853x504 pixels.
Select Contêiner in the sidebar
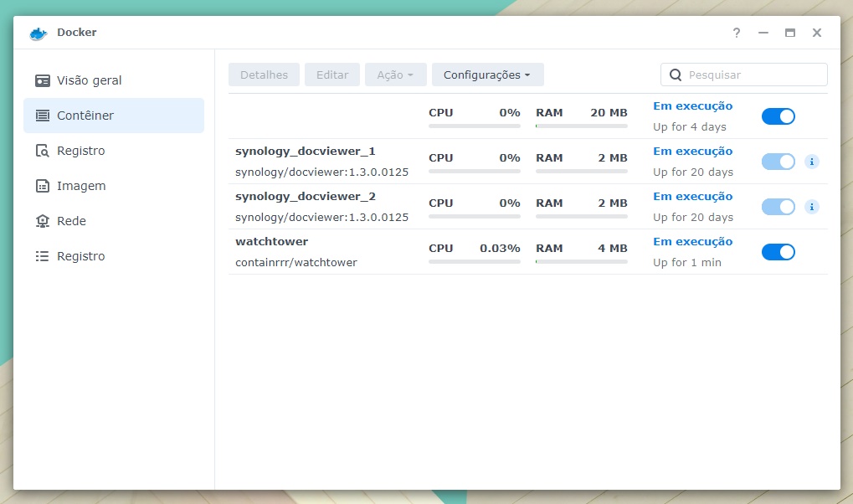114,116
